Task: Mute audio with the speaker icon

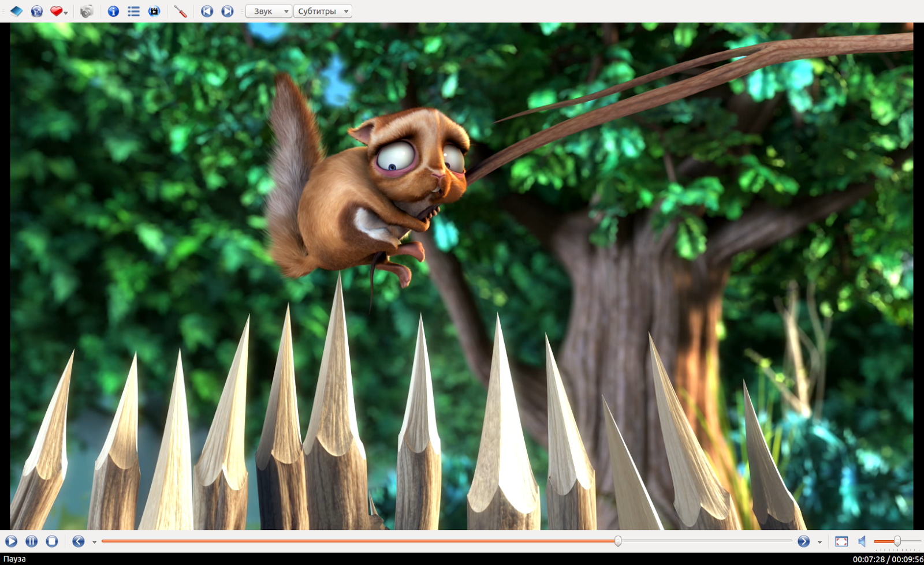Action: 862,541
